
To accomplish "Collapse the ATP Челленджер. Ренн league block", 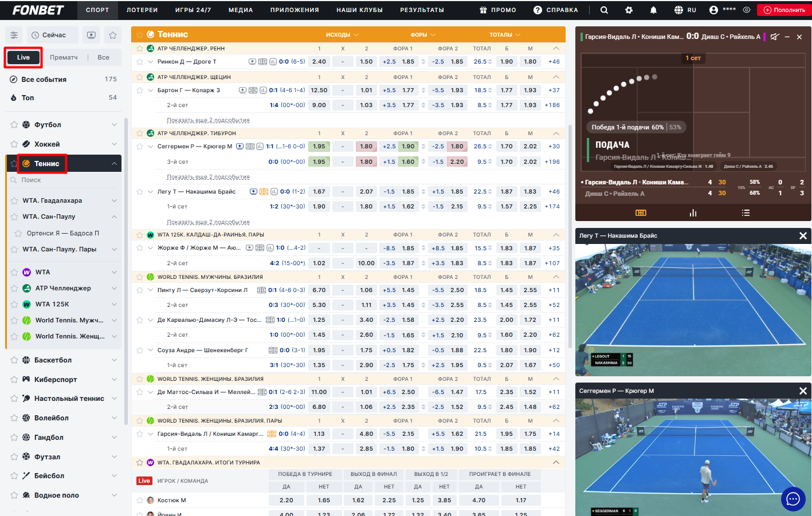I will (556, 49).
